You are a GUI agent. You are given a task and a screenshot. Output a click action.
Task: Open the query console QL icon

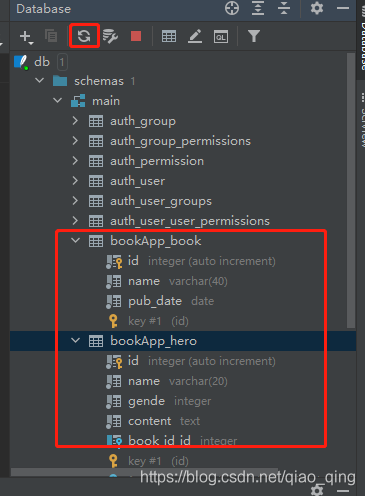pyautogui.click(x=221, y=36)
